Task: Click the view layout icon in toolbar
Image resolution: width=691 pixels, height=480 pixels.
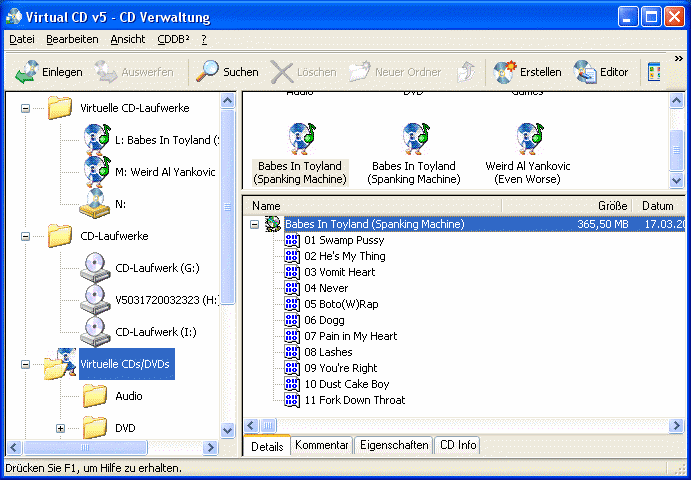Action: [654, 72]
